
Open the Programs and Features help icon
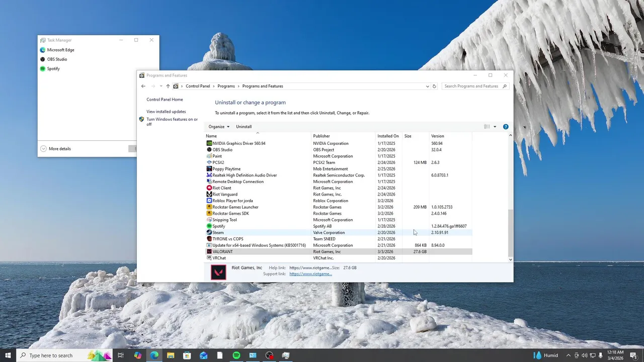[506, 127]
